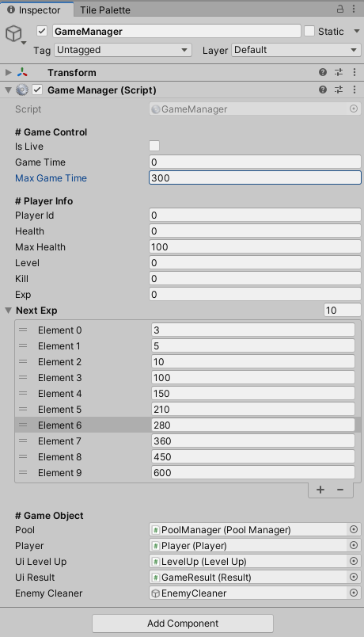Click the Player (Player) reference field
The width and height of the screenshot is (364, 637).
(249, 545)
